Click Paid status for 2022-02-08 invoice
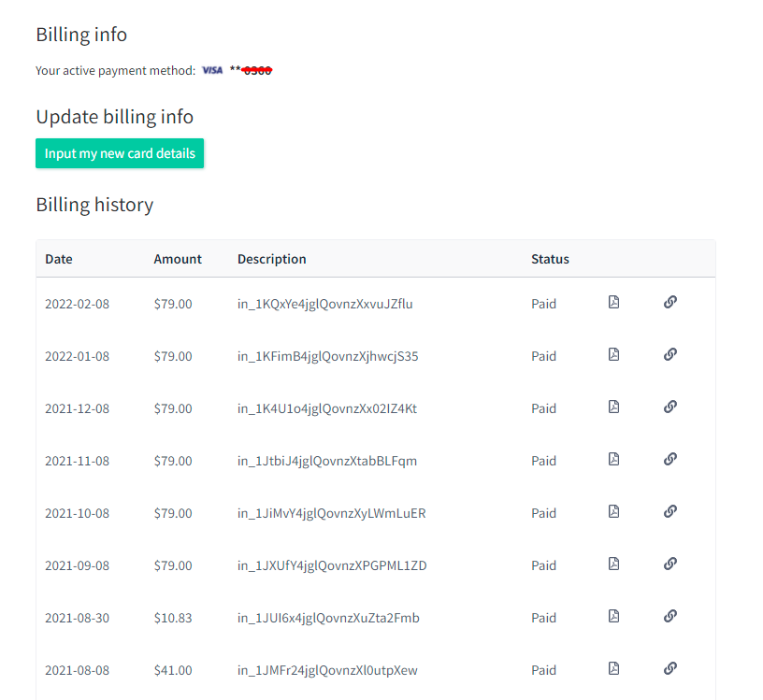This screenshot has height=700, width=763. tap(543, 304)
